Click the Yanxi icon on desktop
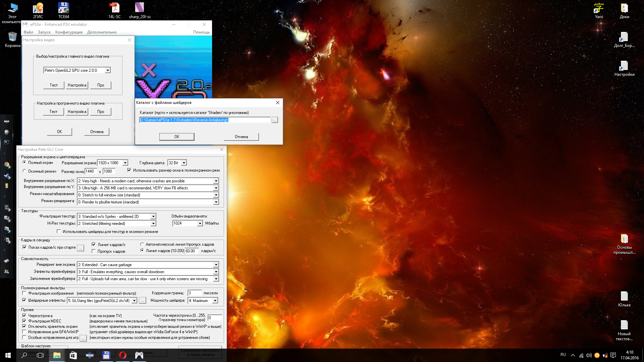Viewport: 644px width, 362px height. click(x=598, y=7)
